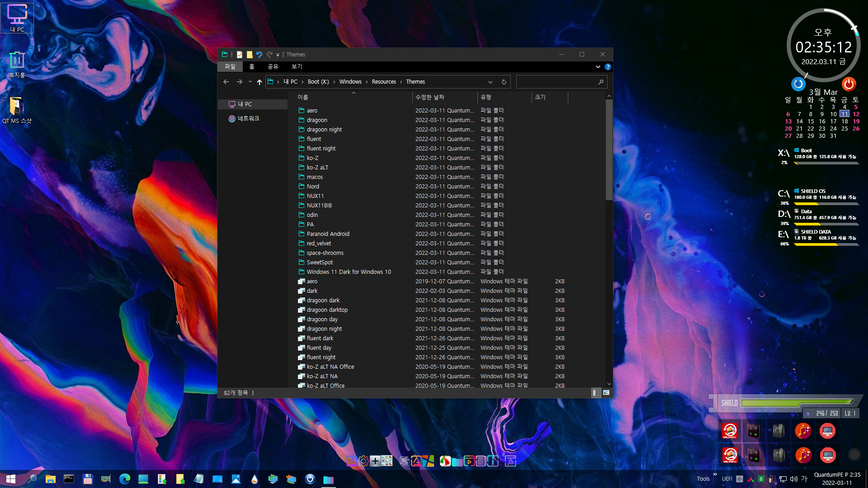Click the search magnifier icon in Explorer
Viewport: 868px width, 488px height.
point(601,82)
